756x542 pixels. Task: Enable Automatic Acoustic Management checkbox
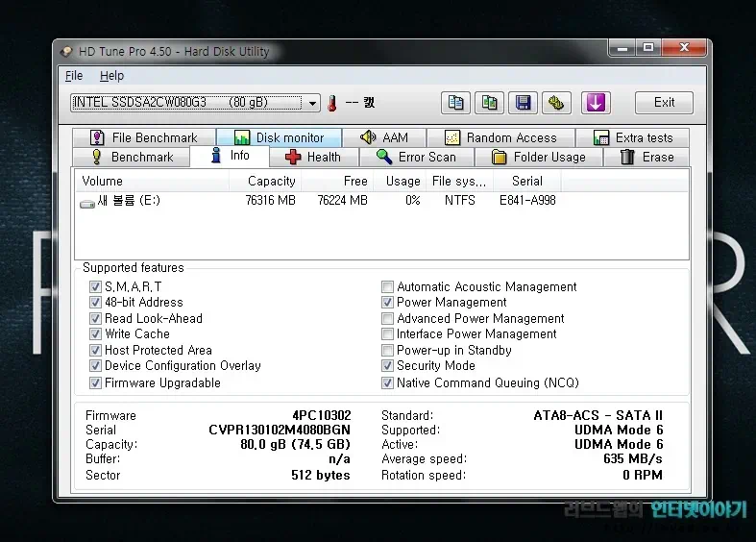click(387, 287)
